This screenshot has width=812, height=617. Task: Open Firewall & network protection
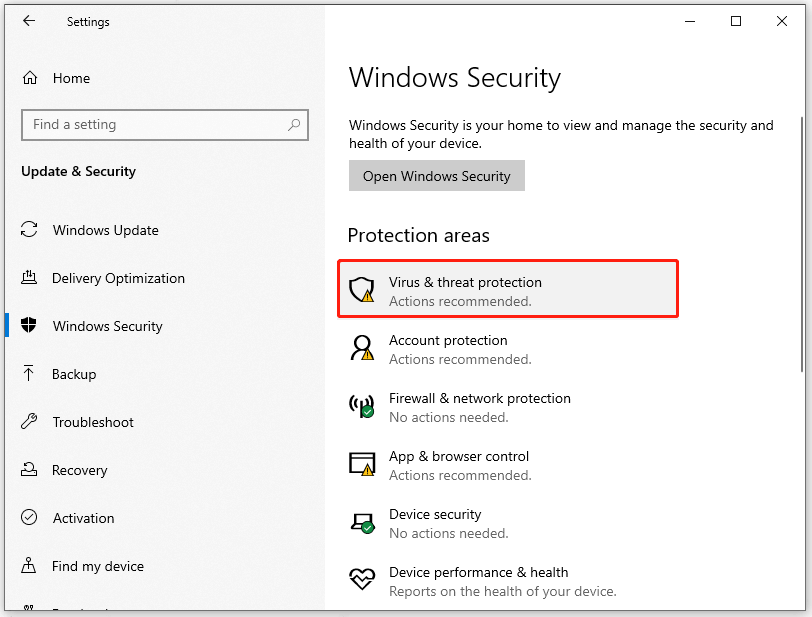coord(479,406)
